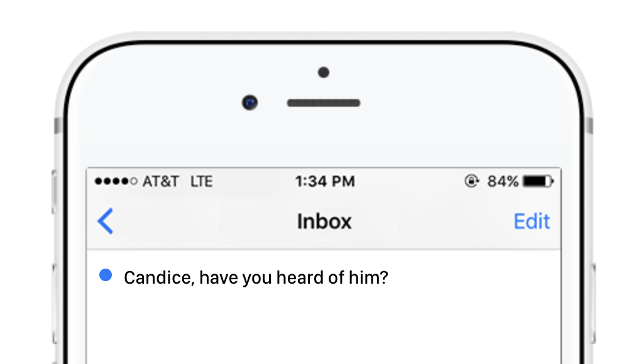Click the 84% battery percentage

(x=503, y=182)
